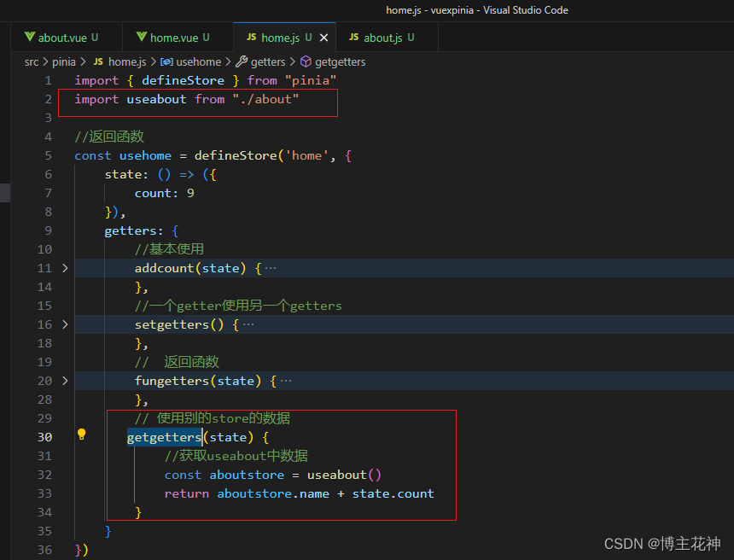The height and width of the screenshot is (560, 734).
Task: Click line number 30 in the gutter
Action: [x=44, y=437]
